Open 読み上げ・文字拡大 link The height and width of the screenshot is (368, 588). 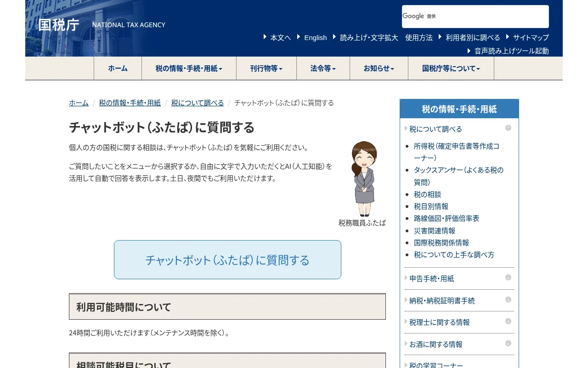[369, 38]
